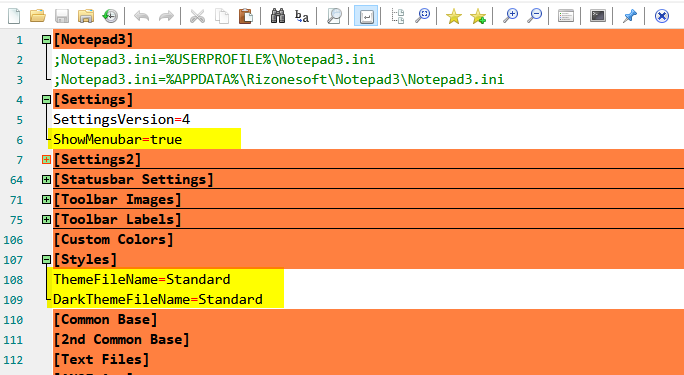Expand the [Toolbar Labels] fold
Screen dimensions: 684x375
point(46,219)
